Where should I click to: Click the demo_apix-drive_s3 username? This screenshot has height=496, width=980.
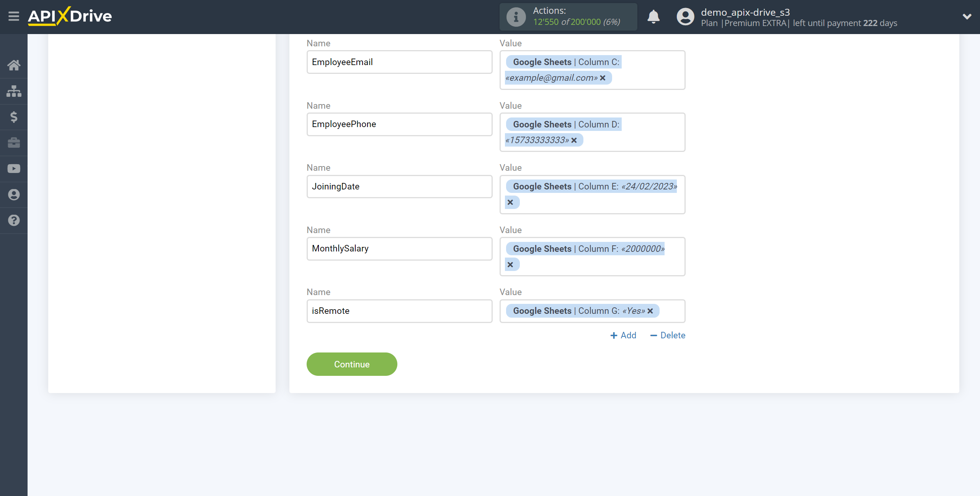point(745,12)
